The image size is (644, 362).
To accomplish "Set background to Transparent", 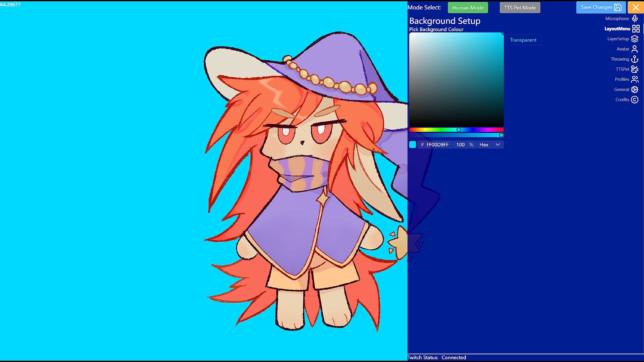I will 523,40.
